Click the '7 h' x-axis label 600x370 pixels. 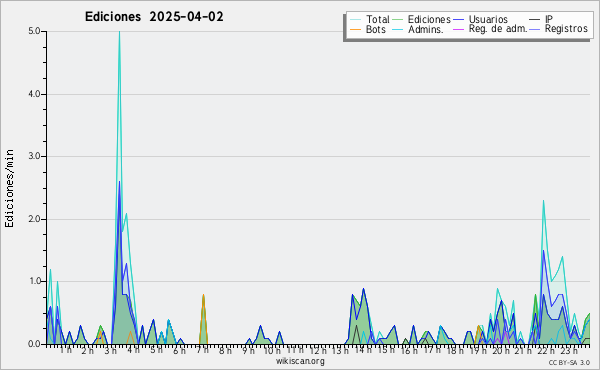[x=202, y=350]
